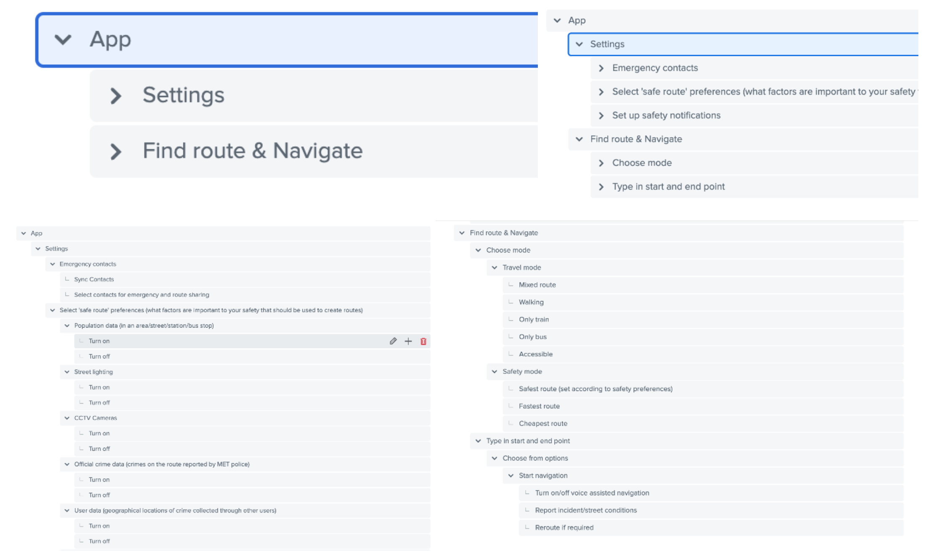The image size is (931, 560).
Task: Click the red trash delete icon
Action: point(423,341)
